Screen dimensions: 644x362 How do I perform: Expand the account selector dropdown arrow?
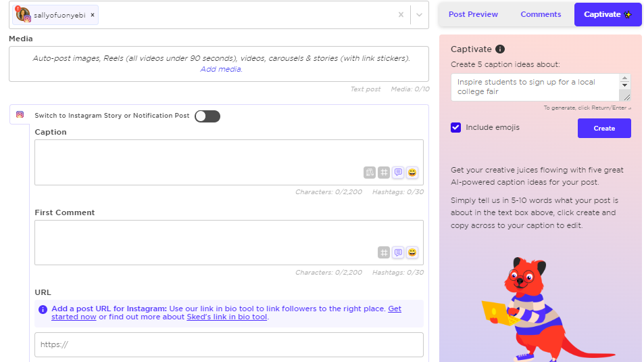pos(419,15)
